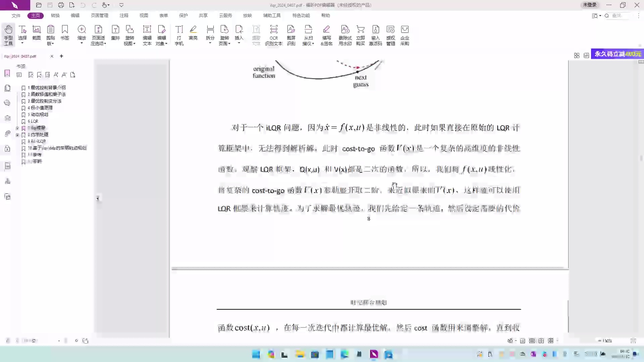Select the bookmark '6 LQR'
Image resolution: width=644 pixels, height=362 pixels.
tap(33, 121)
